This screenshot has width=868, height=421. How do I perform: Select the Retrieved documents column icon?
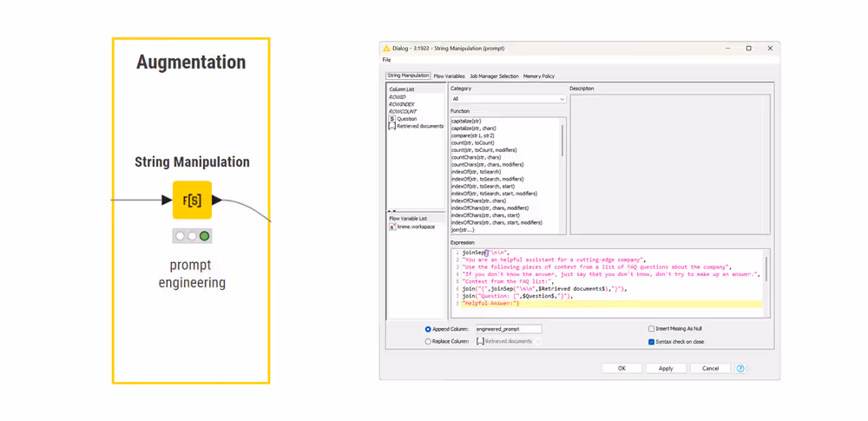tap(392, 127)
